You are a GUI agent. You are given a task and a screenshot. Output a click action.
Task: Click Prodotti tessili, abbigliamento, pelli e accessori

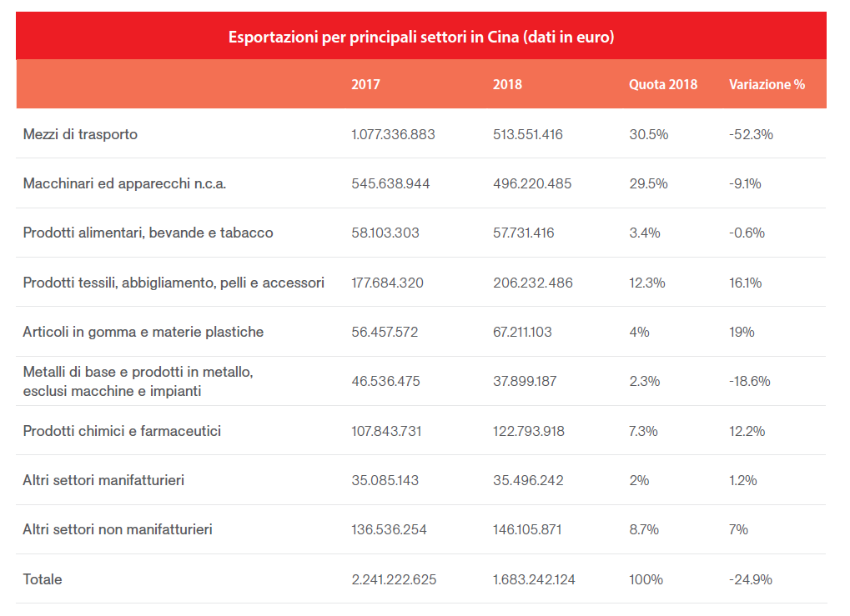[174, 283]
